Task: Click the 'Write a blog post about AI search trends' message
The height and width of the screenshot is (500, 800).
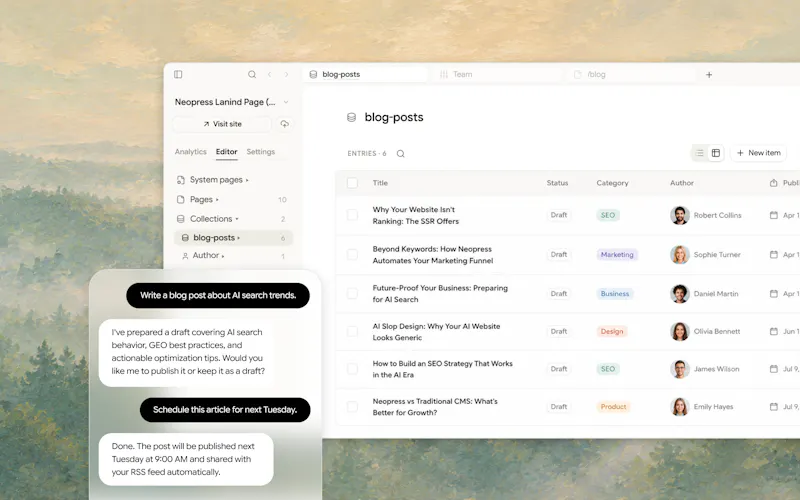Action: click(x=218, y=295)
